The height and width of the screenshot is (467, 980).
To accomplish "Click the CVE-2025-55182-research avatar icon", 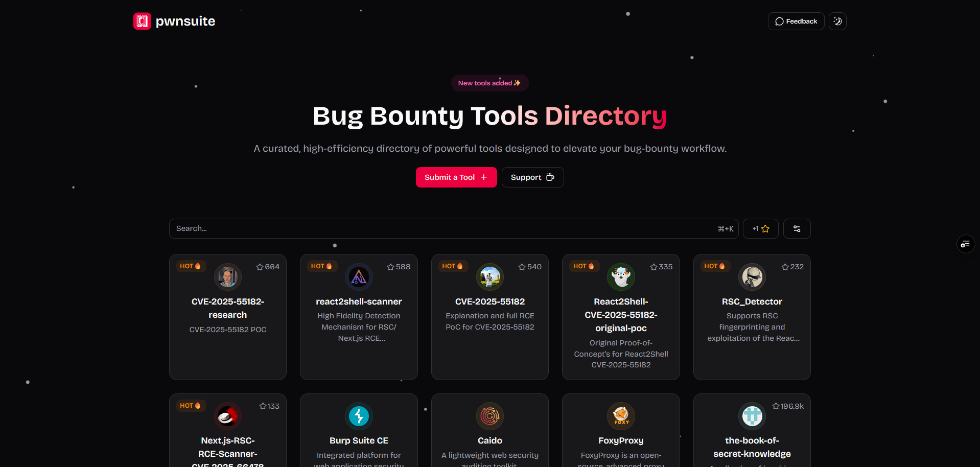I will 228,277.
